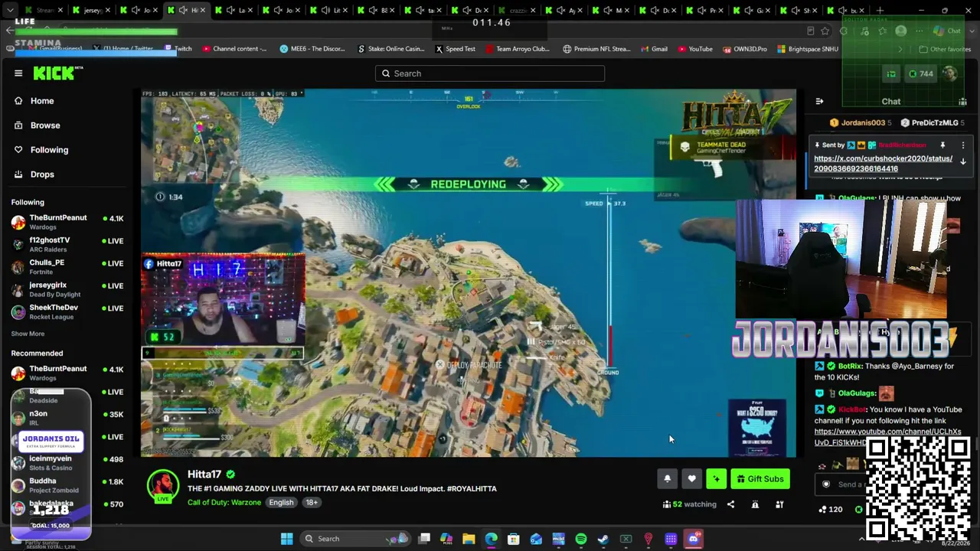Open the Other favorites folder

point(945,49)
